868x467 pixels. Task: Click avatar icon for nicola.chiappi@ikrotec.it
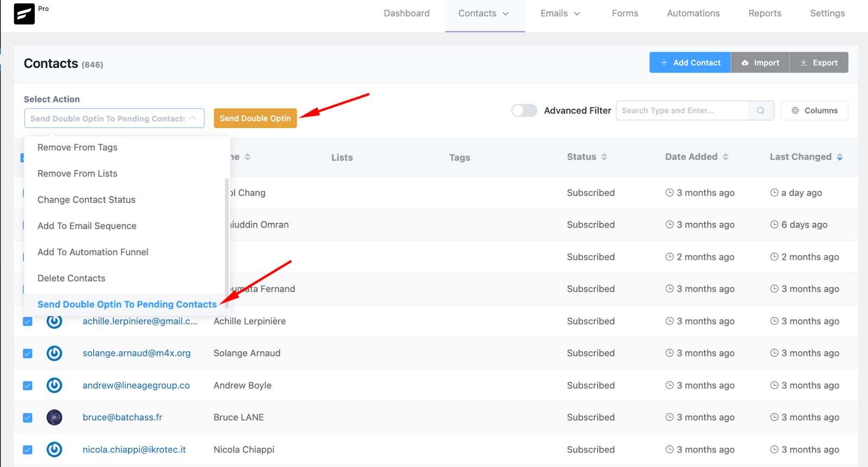pyautogui.click(x=54, y=450)
